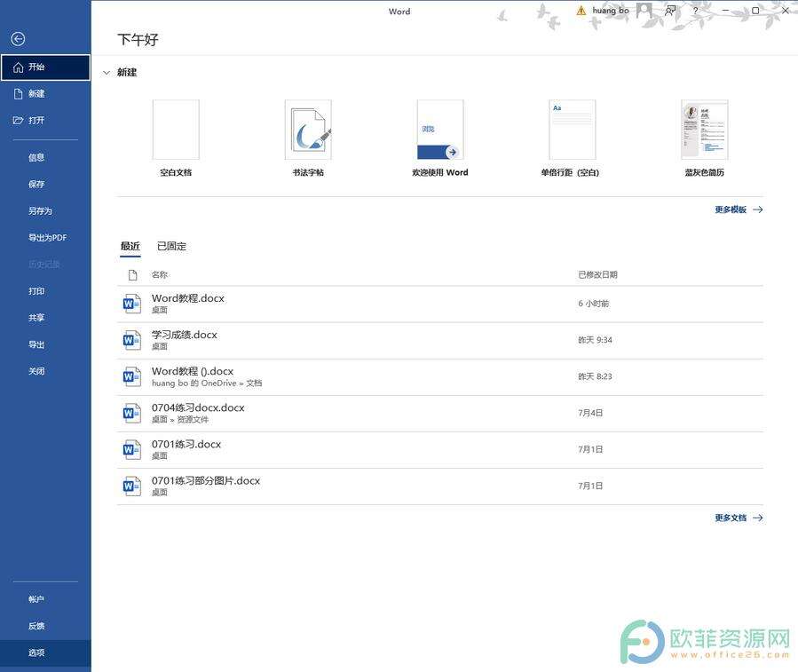Open 选项 at the sidebar bottom
The width and height of the screenshot is (798, 672).
[45, 652]
